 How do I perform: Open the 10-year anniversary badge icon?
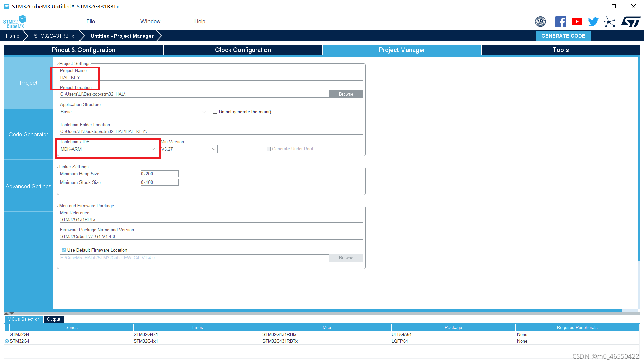click(540, 22)
